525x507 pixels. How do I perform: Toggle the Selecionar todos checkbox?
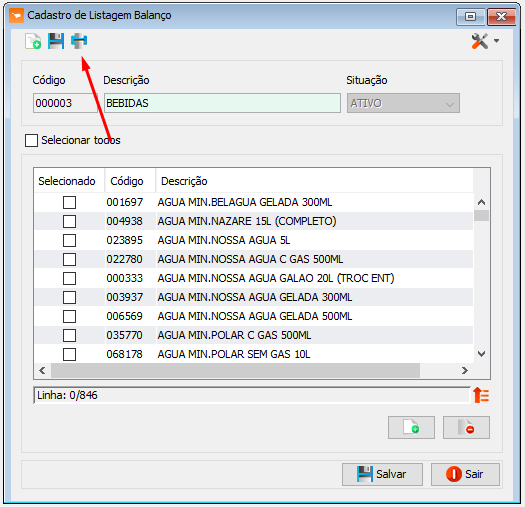coord(31,140)
